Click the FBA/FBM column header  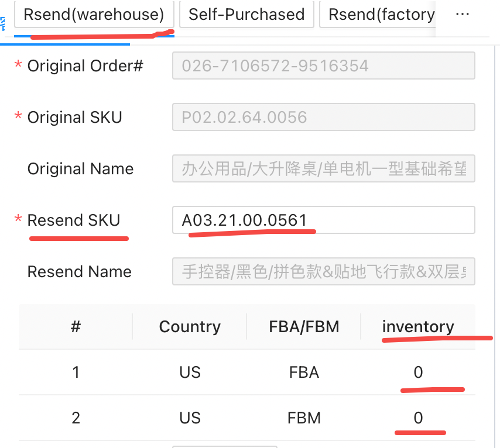pos(304,326)
